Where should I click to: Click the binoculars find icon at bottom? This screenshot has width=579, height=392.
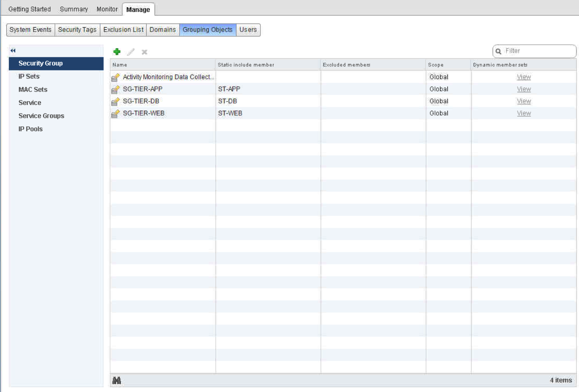point(116,380)
